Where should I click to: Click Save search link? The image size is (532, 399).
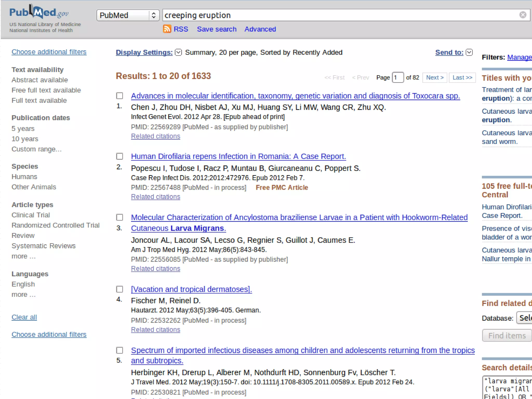(217, 29)
